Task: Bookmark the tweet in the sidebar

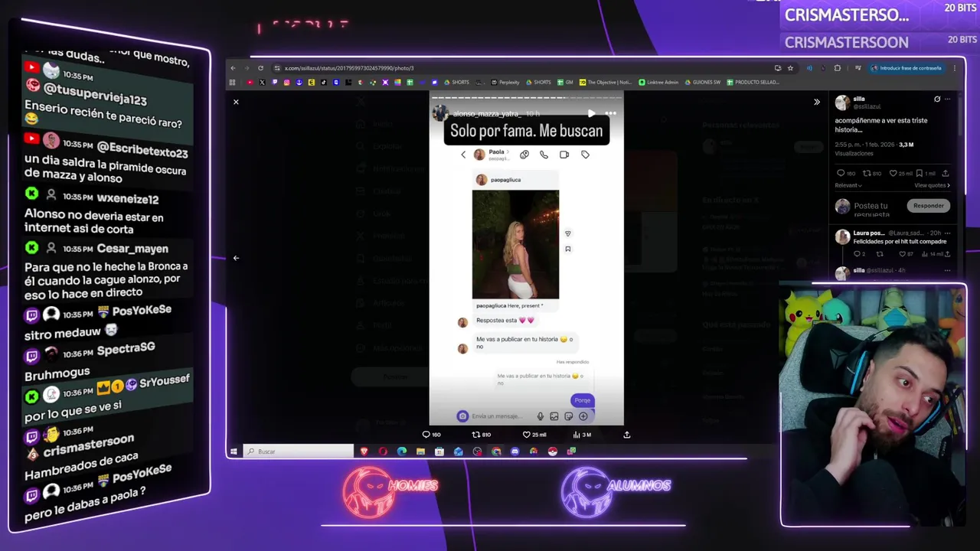Action: (920, 174)
